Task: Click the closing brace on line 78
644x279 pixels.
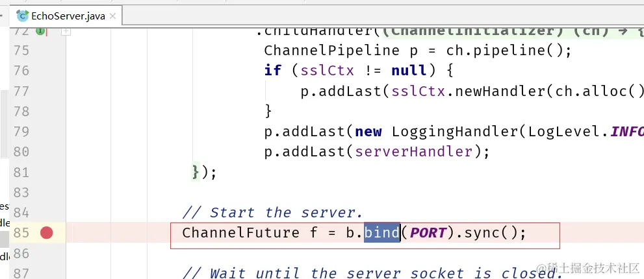Action: pos(268,112)
